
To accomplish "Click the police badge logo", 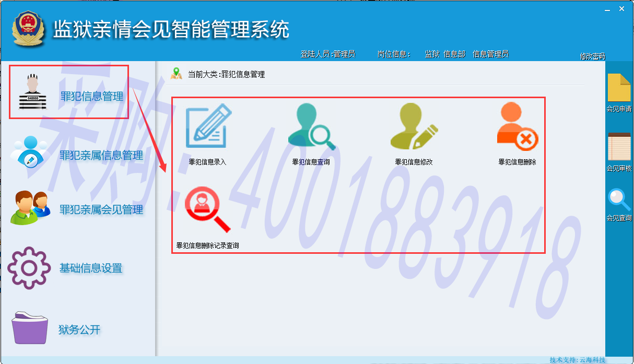I will (29, 29).
